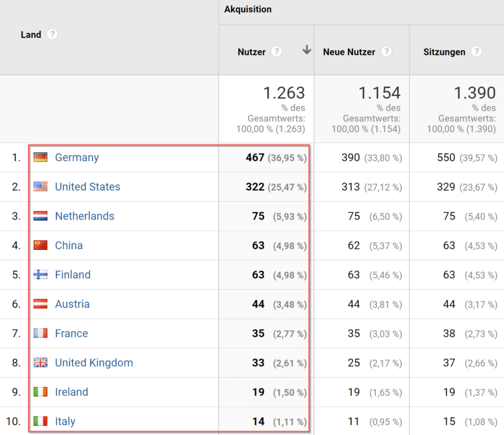
Task: Open the Italy country link
Action: tap(65, 421)
